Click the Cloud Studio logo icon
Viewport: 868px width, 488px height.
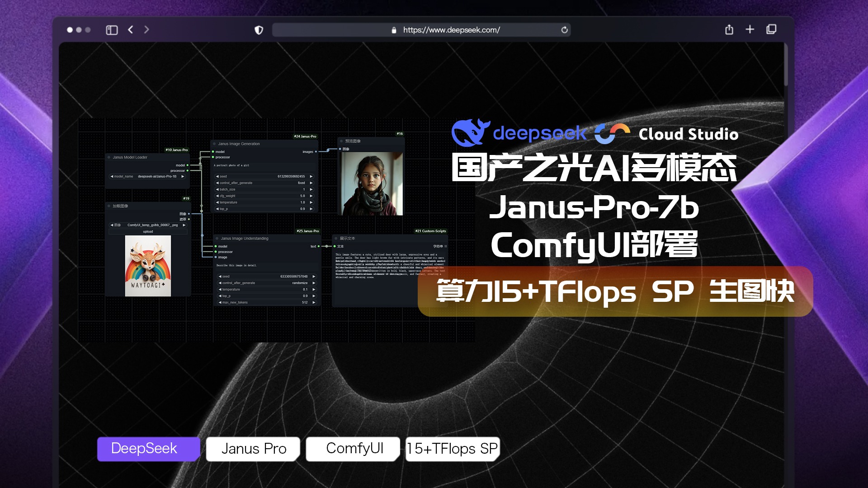[612, 133]
